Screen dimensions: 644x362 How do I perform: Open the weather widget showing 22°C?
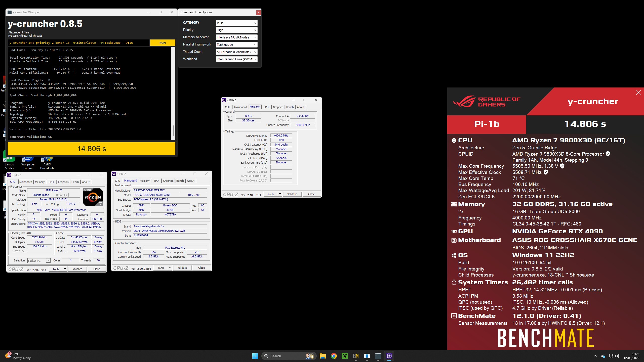coord(18,356)
